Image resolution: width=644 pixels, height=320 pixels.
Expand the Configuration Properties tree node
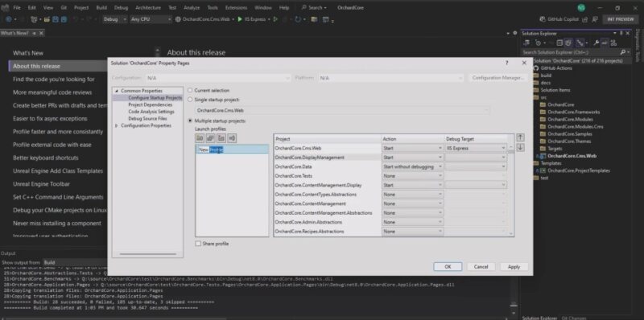click(x=116, y=125)
